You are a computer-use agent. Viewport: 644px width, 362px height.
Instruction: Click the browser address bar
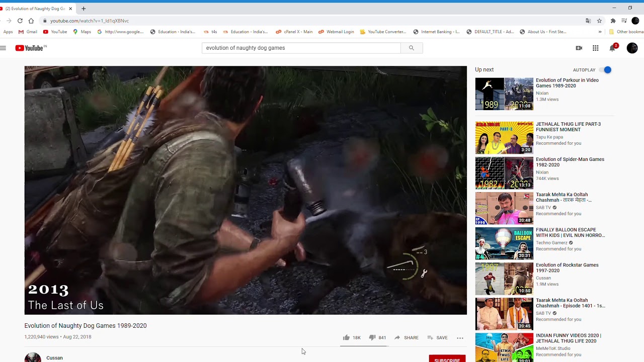312,21
